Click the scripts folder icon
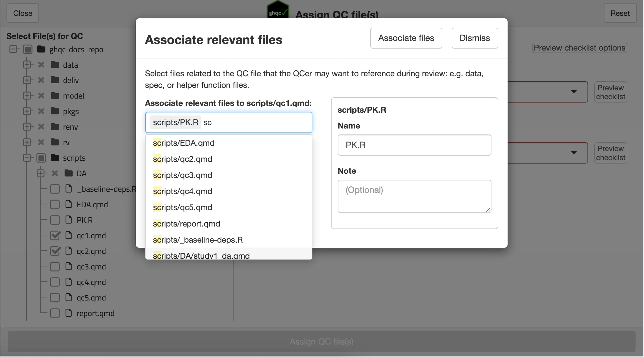Viewport: 644px width, 357px height. 55,158
